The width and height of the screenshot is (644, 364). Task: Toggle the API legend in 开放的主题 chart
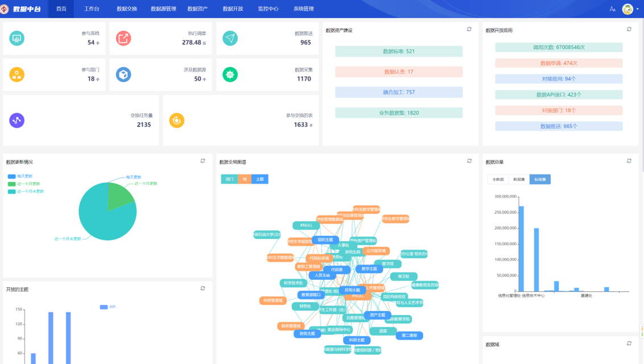coord(108,307)
